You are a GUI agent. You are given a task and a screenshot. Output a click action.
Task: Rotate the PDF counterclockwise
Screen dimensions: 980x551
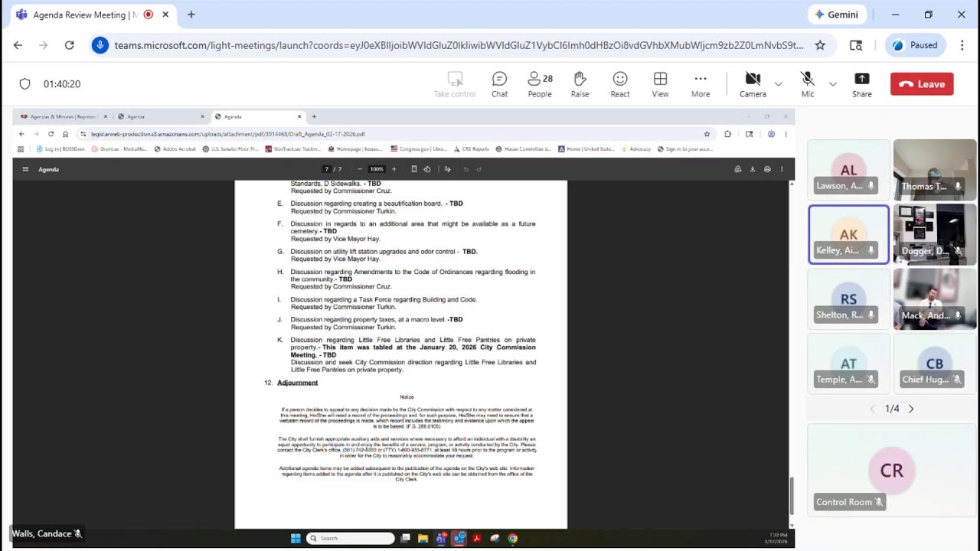point(427,169)
